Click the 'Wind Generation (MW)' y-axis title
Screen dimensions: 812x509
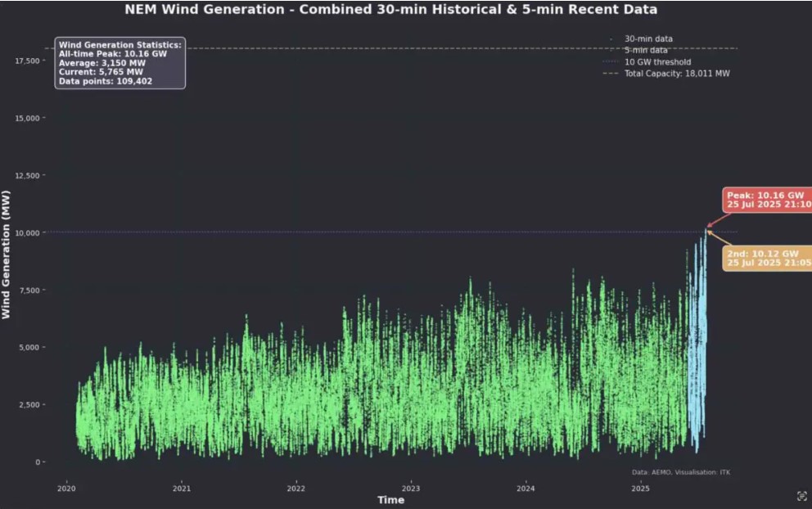point(6,254)
